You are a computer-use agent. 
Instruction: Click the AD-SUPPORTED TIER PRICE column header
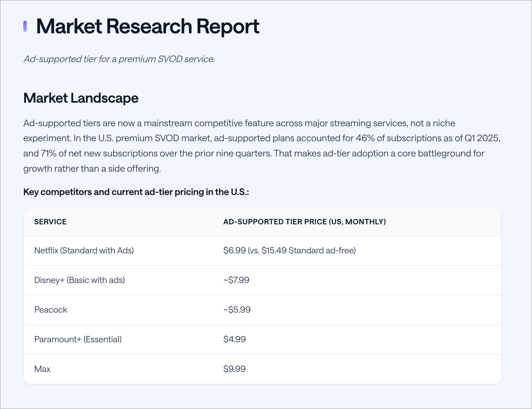305,222
